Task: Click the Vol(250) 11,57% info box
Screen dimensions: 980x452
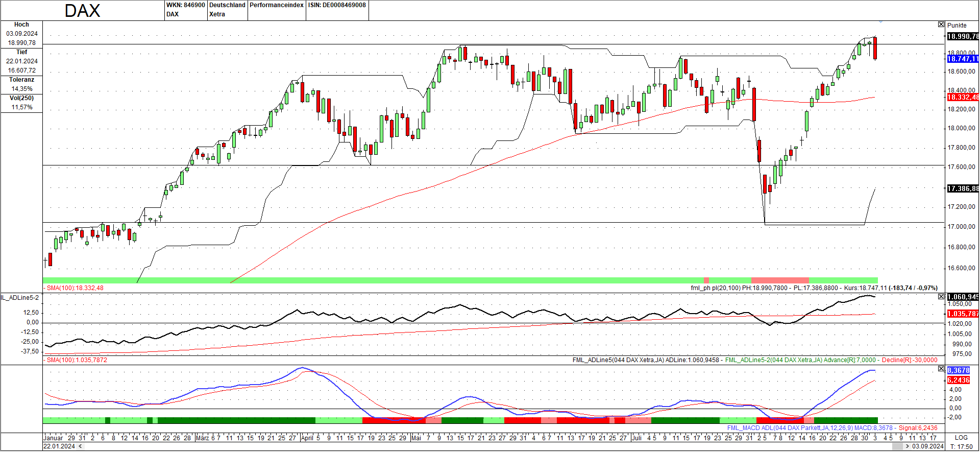Action: pyautogui.click(x=21, y=103)
